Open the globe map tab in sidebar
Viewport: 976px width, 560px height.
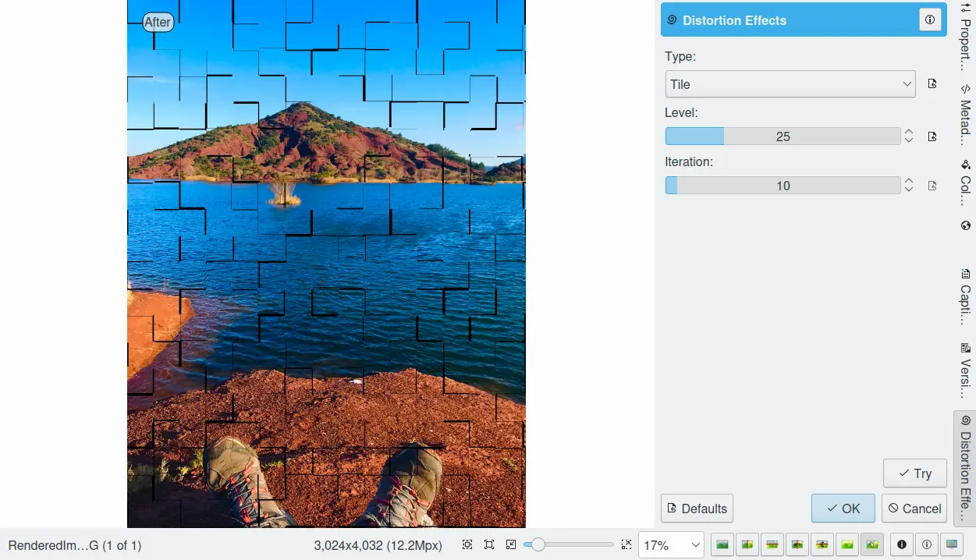pos(965,226)
